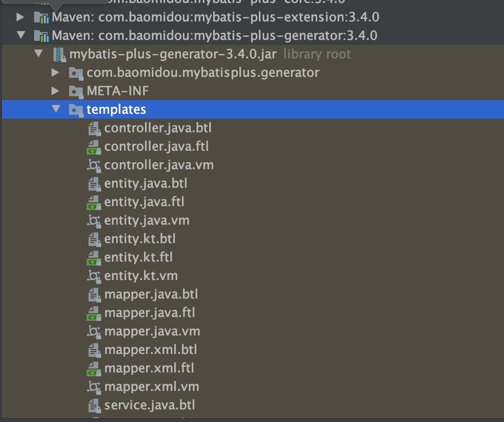
Task: Click the Velocity icon of mapper.xml.vm
Action: click(94, 387)
